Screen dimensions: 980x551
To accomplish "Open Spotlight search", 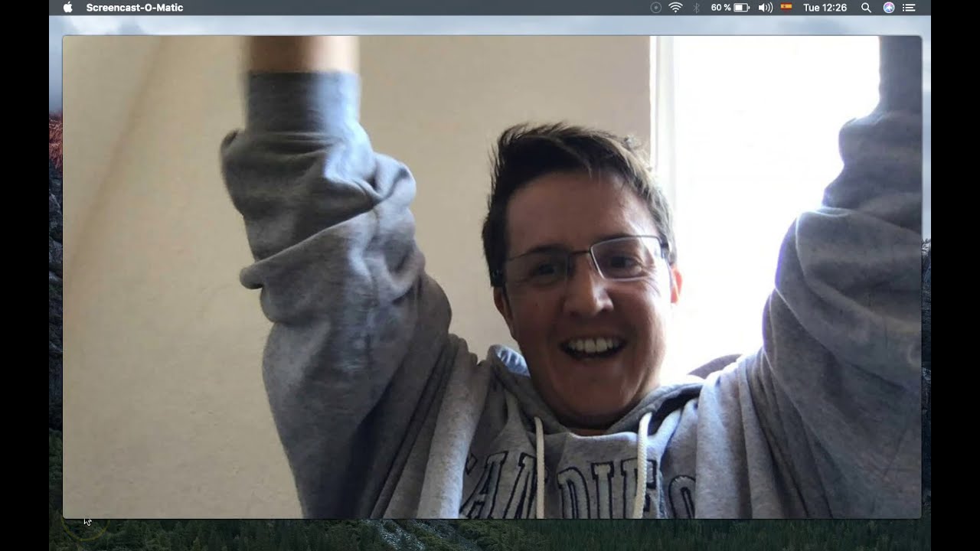I will click(866, 8).
